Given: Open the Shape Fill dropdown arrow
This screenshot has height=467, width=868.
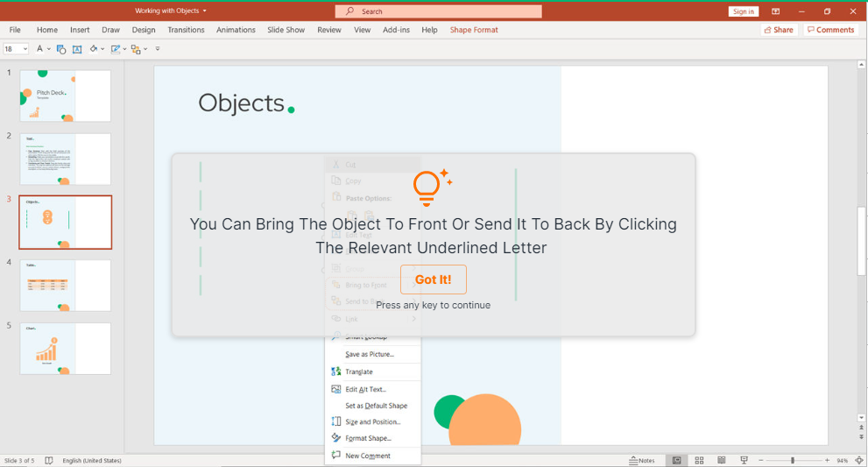Looking at the screenshot, I should (102, 49).
